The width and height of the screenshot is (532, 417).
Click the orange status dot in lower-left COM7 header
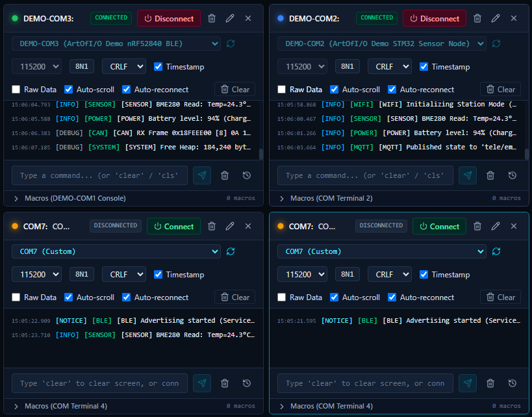(15, 226)
